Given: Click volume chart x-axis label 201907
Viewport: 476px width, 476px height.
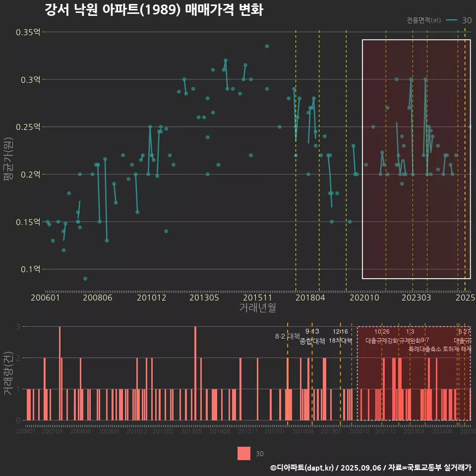Looking at the screenshot, I should (331, 431).
